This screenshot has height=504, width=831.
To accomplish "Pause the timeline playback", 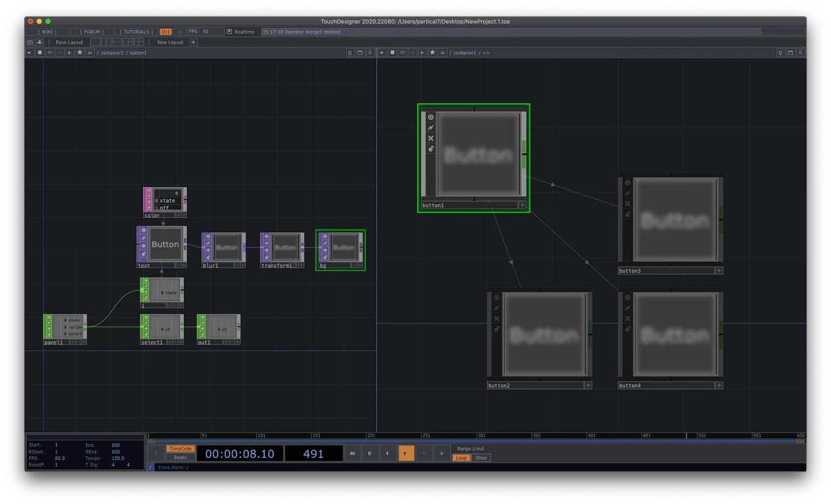I will [370, 453].
